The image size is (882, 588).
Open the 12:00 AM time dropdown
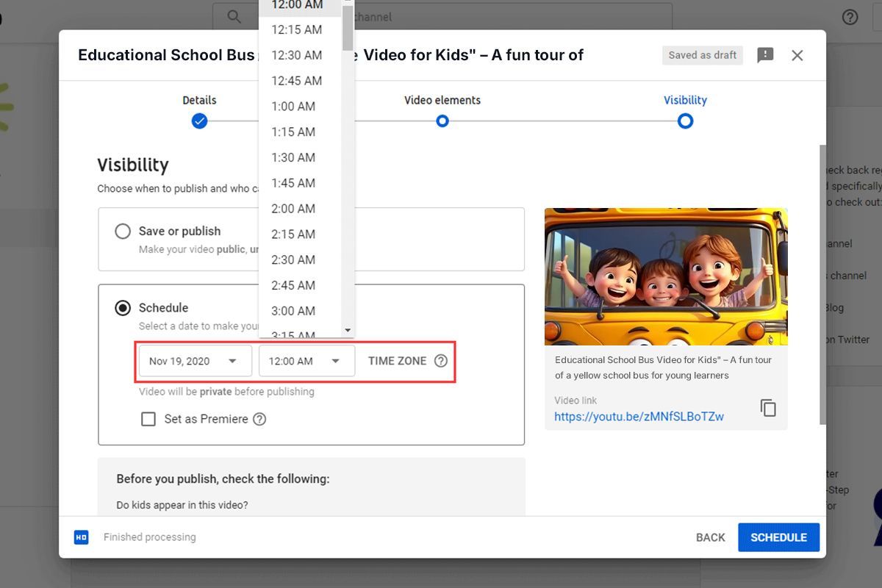click(307, 361)
